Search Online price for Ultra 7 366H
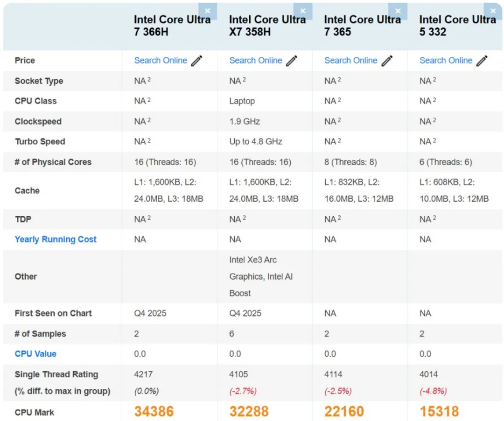The height and width of the screenshot is (421, 504). tap(161, 61)
